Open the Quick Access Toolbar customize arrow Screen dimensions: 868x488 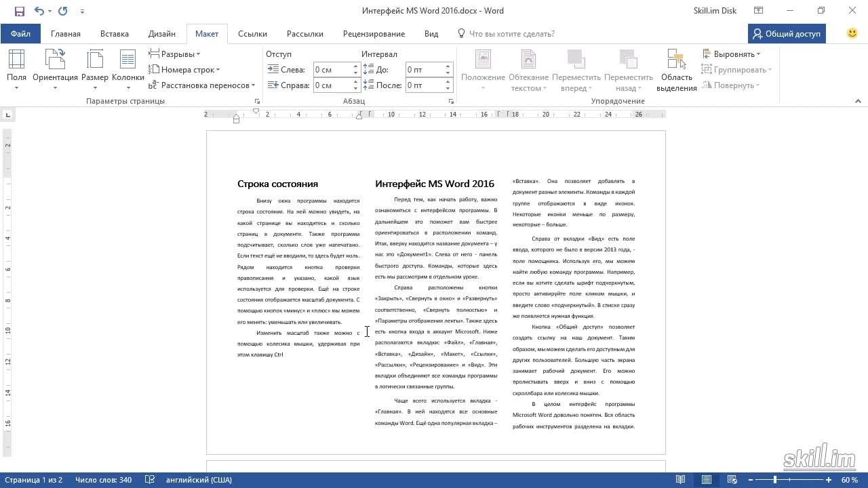click(83, 12)
